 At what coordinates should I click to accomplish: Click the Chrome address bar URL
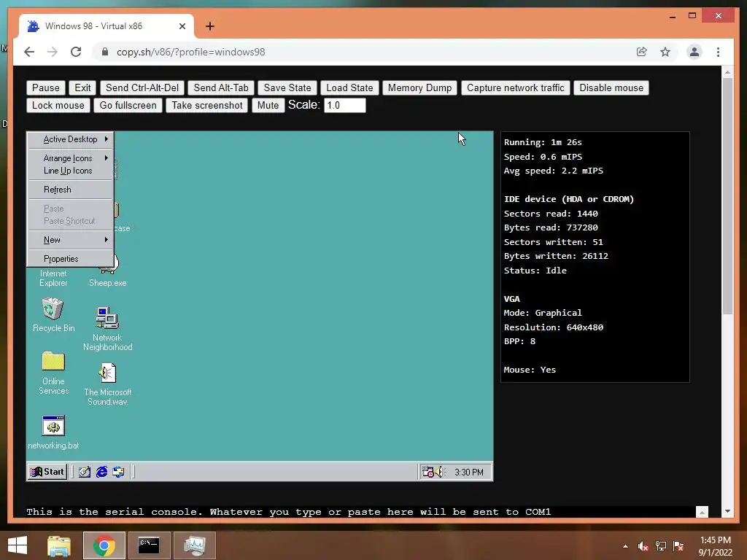[191, 52]
